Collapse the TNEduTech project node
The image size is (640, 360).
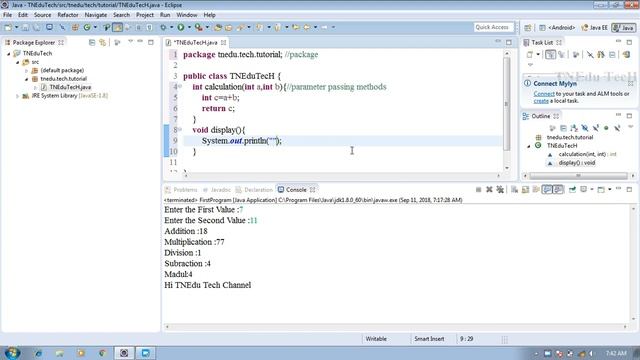(9, 53)
